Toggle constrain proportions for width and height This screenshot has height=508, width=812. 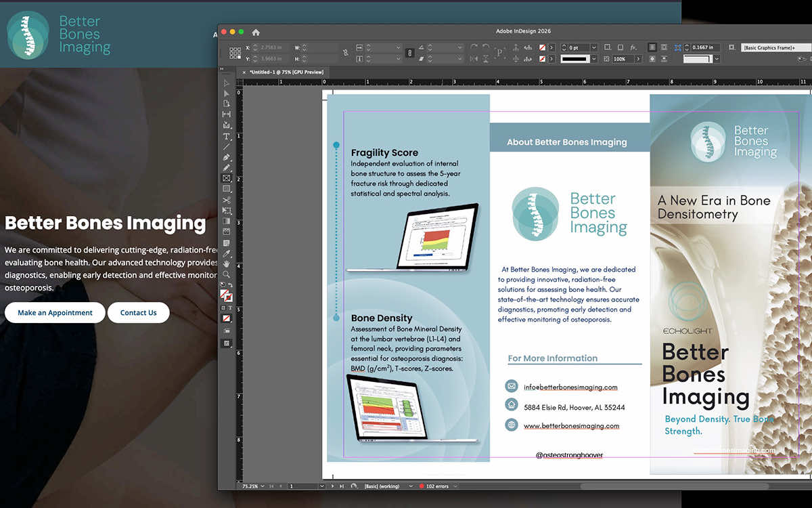(345, 51)
